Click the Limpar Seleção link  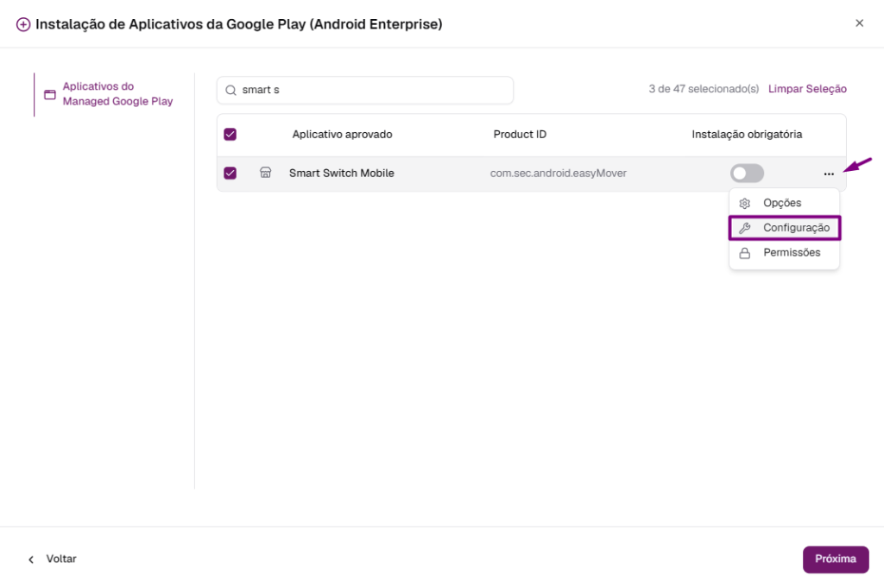[x=807, y=89]
